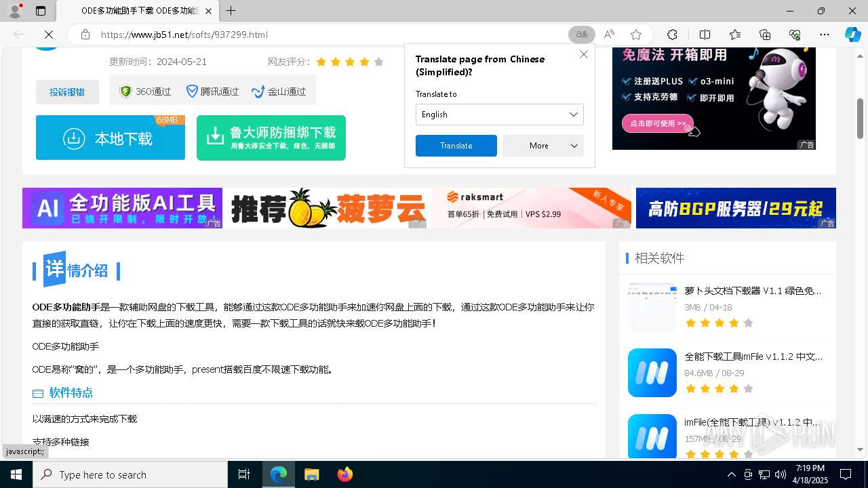
Task: Click 点击即可使用 button in robot ad
Action: click(658, 123)
